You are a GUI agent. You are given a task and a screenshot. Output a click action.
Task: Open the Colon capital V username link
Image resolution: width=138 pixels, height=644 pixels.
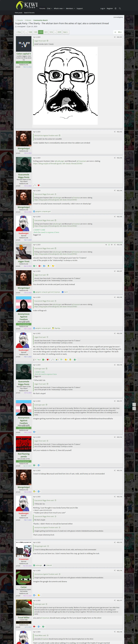(24, 54)
